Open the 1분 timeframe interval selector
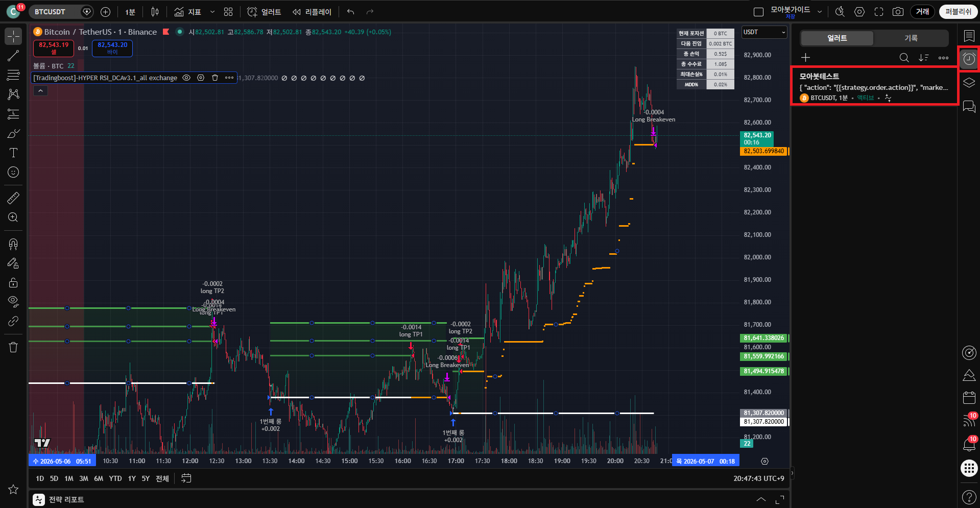Screen dimensions: 980x508 130,12
